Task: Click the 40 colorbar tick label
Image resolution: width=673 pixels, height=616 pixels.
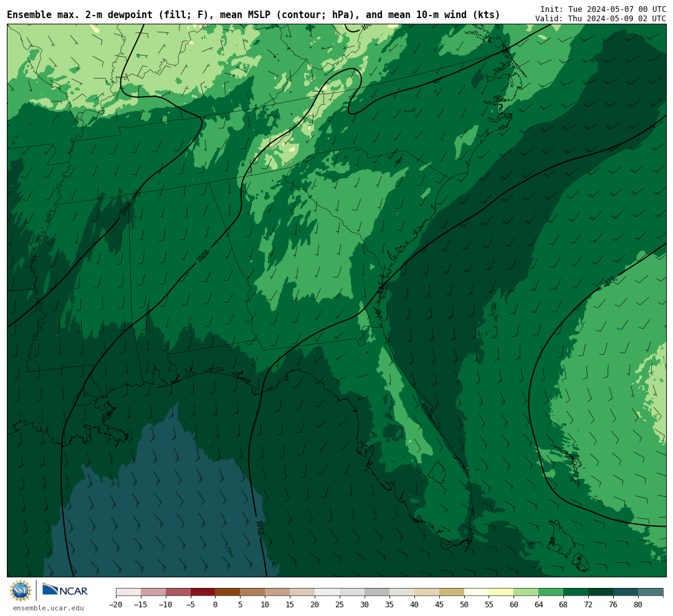Action: tap(414, 605)
